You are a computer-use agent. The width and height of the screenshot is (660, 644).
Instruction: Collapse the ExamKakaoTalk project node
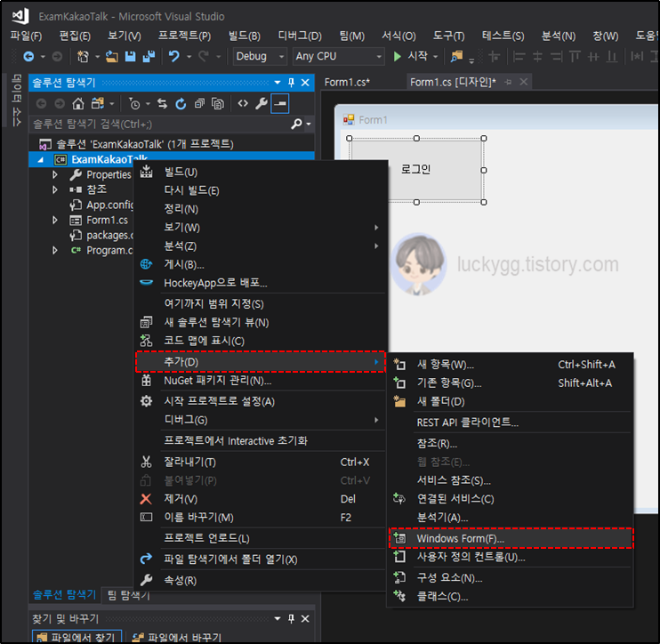[x=40, y=159]
